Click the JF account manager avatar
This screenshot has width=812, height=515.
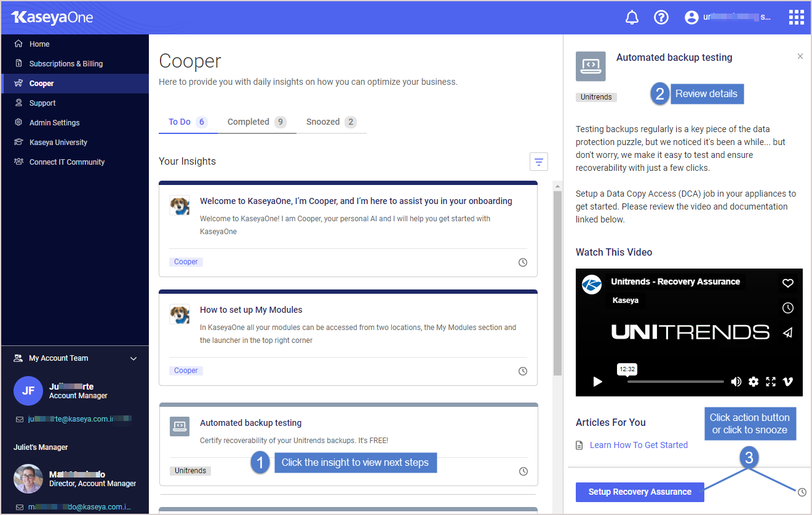tap(28, 391)
